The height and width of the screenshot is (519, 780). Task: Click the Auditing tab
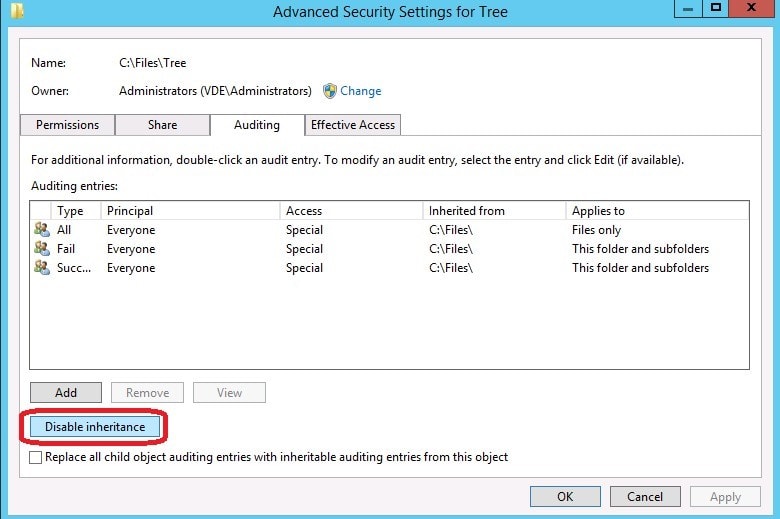tap(257, 125)
